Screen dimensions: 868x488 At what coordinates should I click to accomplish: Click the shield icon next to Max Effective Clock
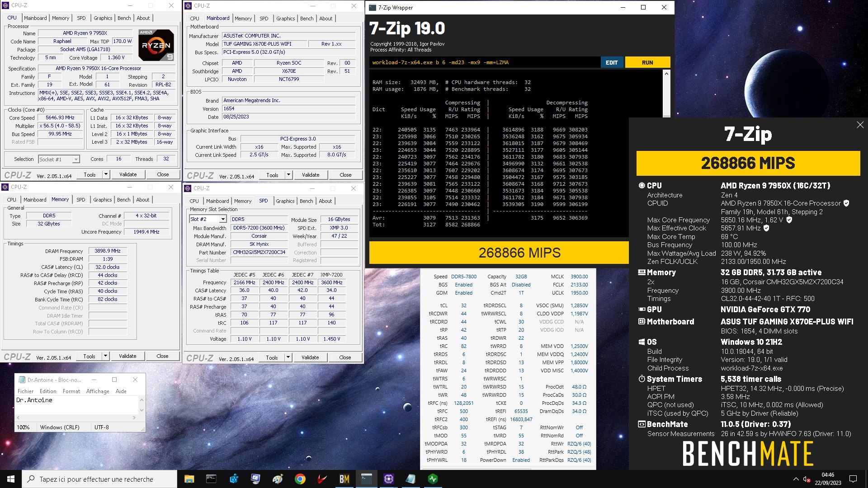click(x=766, y=228)
